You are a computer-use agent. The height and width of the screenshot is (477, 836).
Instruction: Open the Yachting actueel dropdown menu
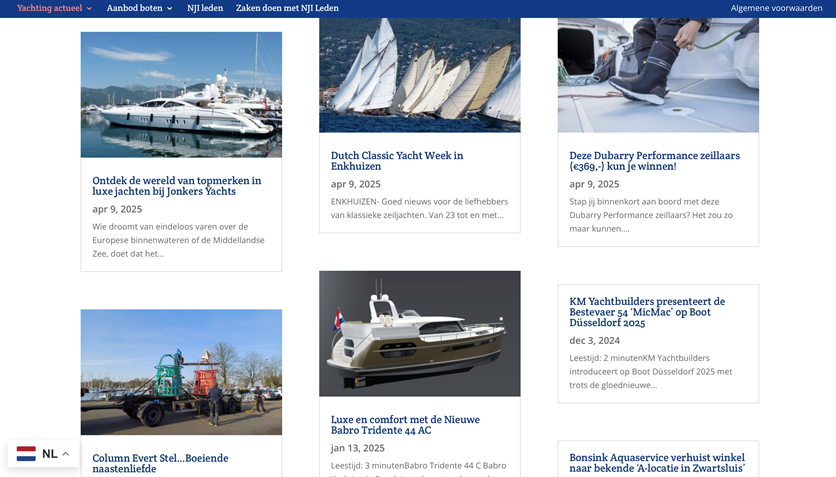click(x=54, y=8)
